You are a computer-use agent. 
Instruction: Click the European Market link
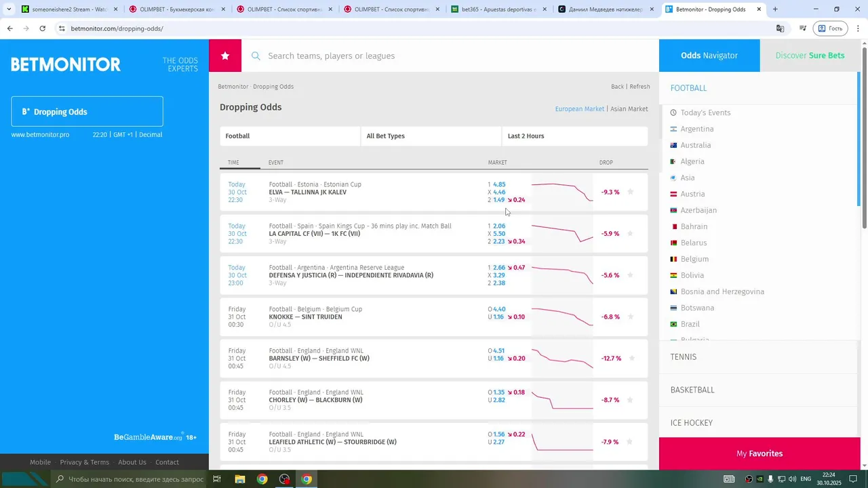[579, 109]
